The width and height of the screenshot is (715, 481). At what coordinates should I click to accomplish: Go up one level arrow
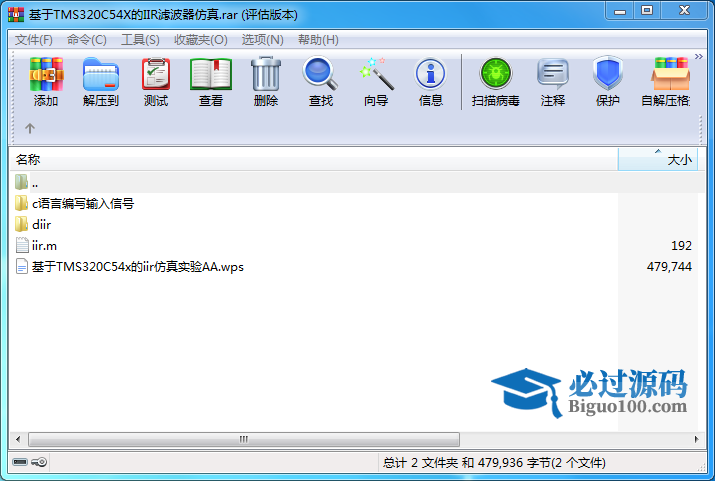[x=30, y=129]
